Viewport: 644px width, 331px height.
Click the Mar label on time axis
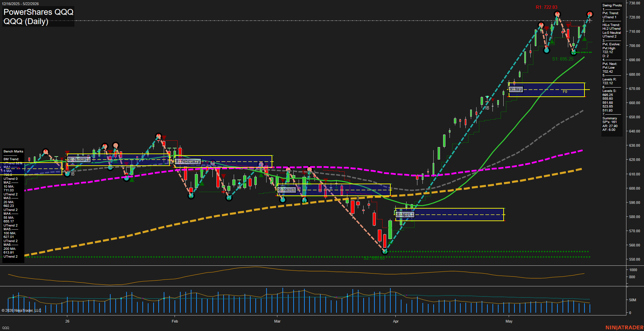point(277,321)
